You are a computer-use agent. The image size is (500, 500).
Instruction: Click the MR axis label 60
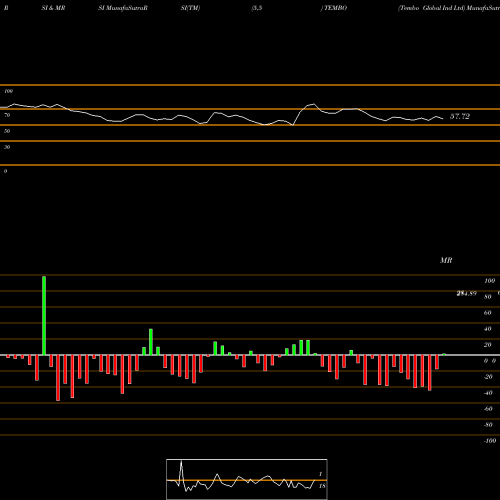488,313
